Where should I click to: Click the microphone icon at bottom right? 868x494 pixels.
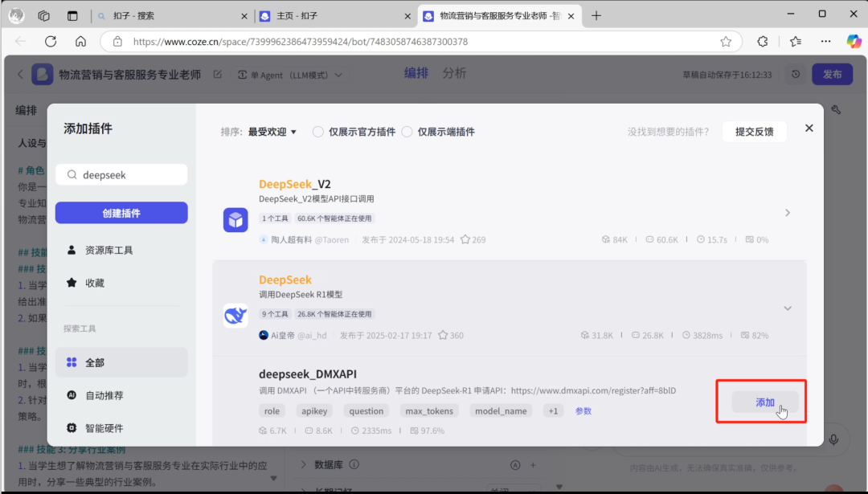coord(834,439)
